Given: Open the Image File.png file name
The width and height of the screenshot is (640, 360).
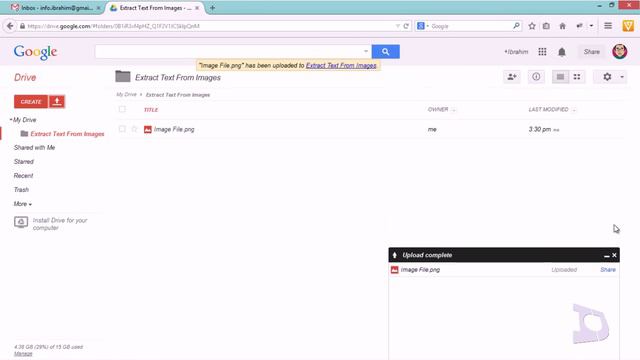Looking at the screenshot, I should click(x=174, y=129).
